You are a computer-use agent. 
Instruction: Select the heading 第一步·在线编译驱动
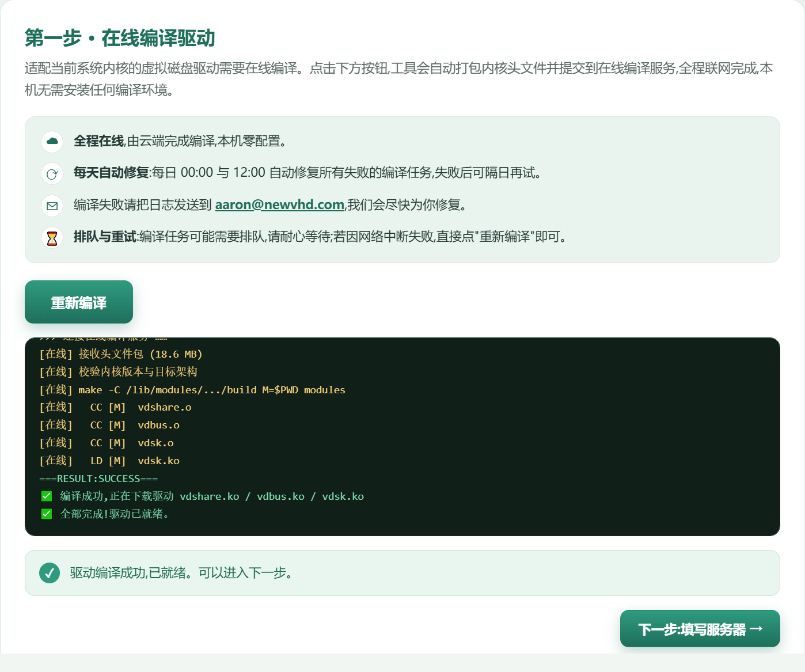coord(120,38)
